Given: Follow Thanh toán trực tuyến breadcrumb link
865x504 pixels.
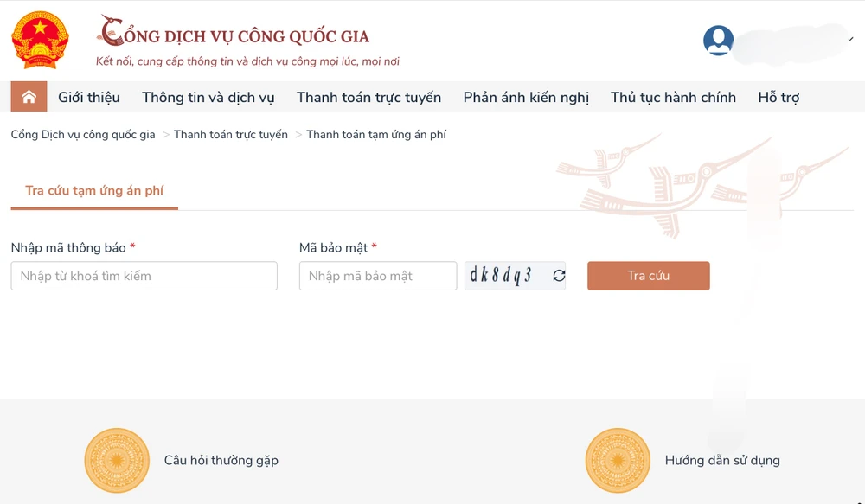Looking at the screenshot, I should (231, 135).
